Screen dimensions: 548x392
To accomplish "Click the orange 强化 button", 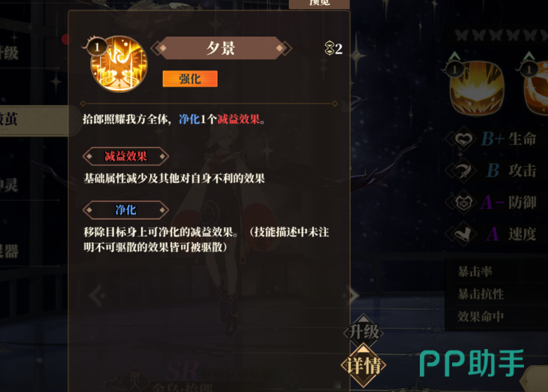I will coord(189,79).
